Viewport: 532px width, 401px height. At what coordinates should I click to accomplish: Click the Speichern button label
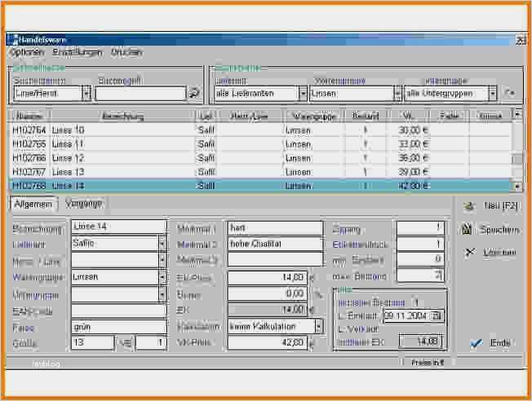coord(499,230)
